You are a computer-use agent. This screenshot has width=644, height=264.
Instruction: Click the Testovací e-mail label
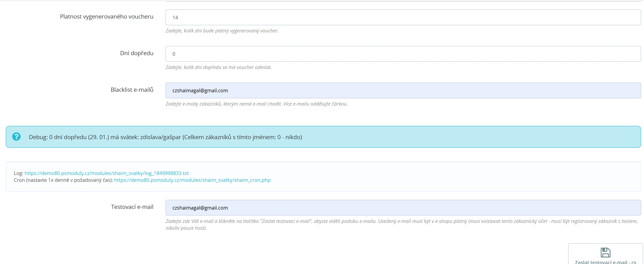point(132,207)
